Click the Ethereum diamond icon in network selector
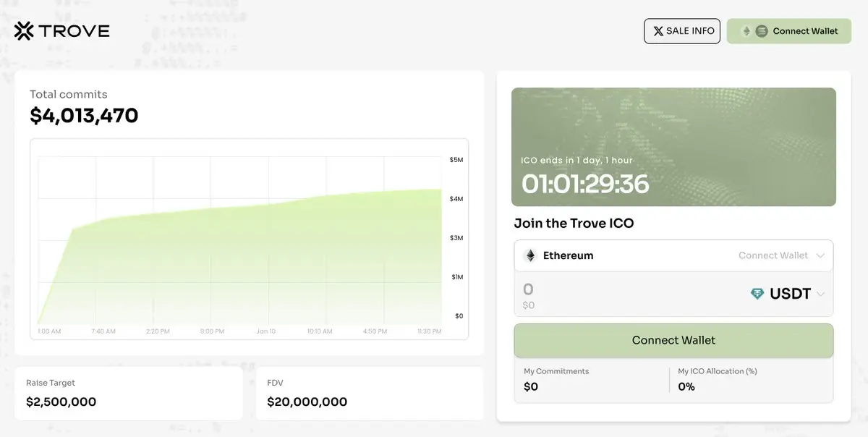 (530, 255)
